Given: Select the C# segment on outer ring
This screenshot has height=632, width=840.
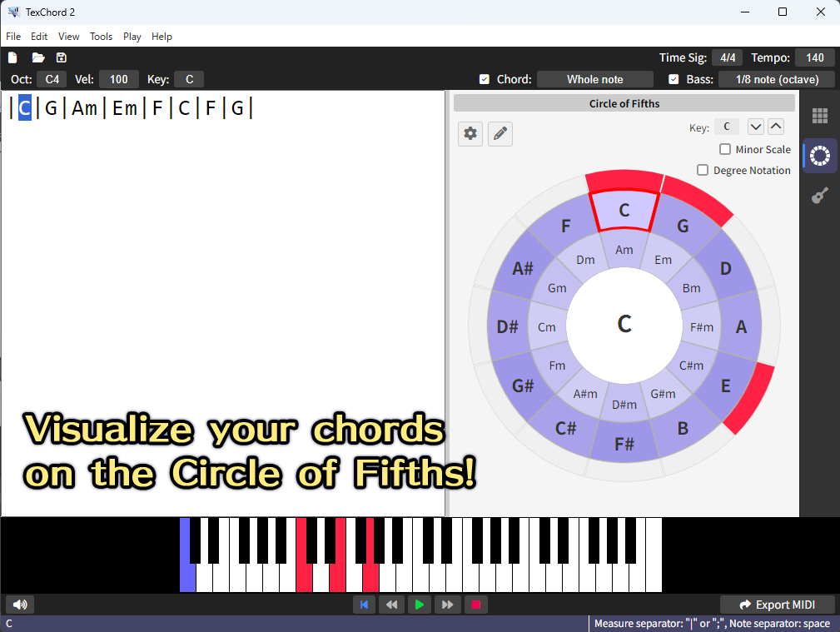Looking at the screenshot, I should click(566, 429).
